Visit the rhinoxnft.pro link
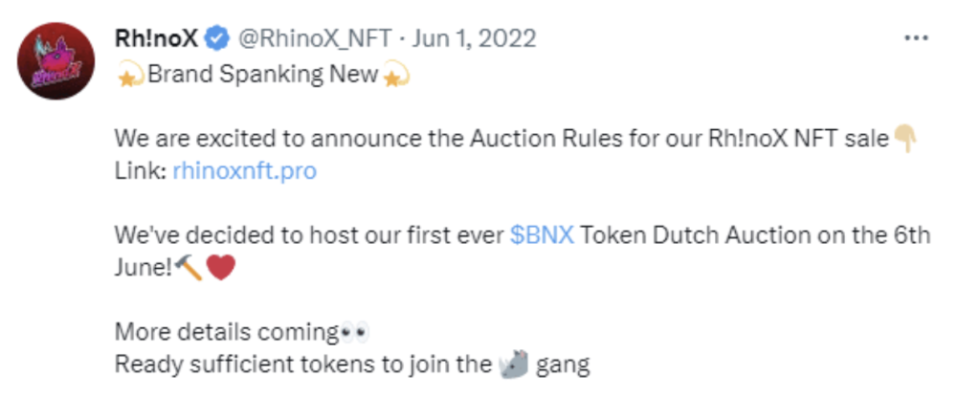This screenshot has width=980, height=398. pyautogui.click(x=244, y=170)
